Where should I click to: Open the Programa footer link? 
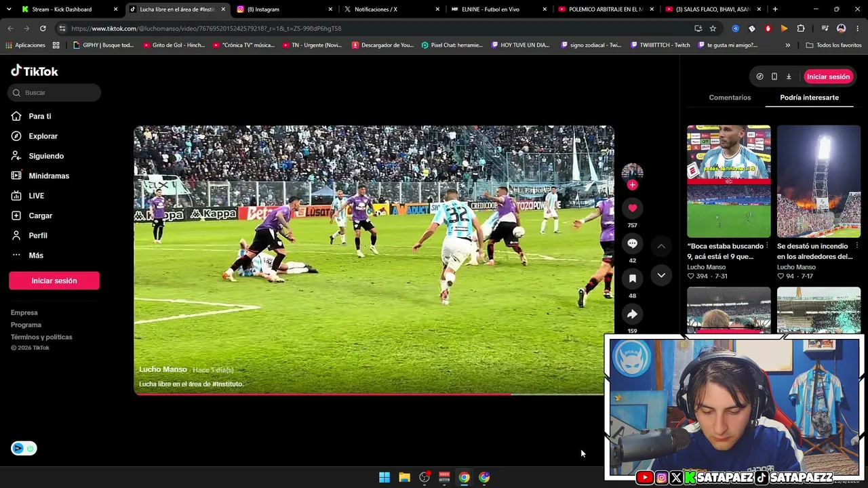(26, 325)
